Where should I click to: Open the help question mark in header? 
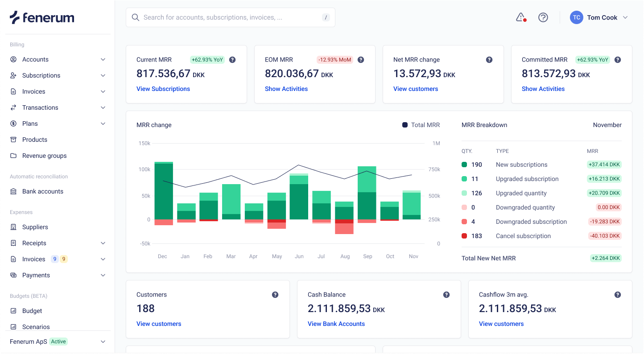(543, 17)
